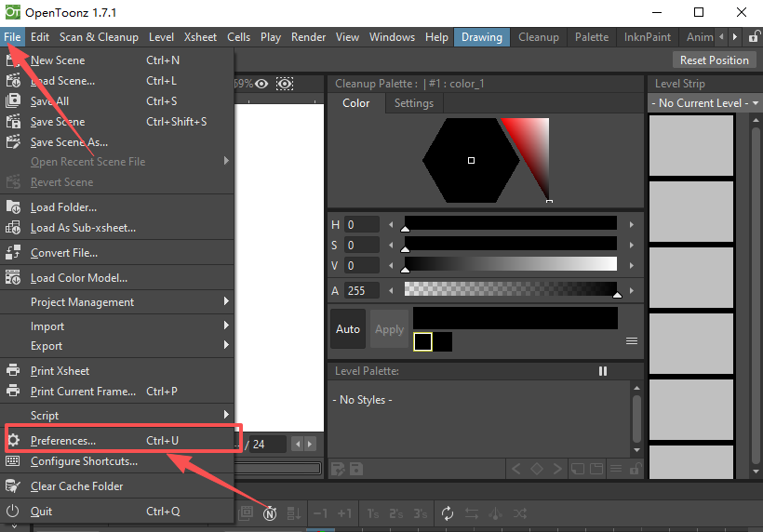Click the new style icon in palette
The image size is (763, 532).
coord(578,469)
